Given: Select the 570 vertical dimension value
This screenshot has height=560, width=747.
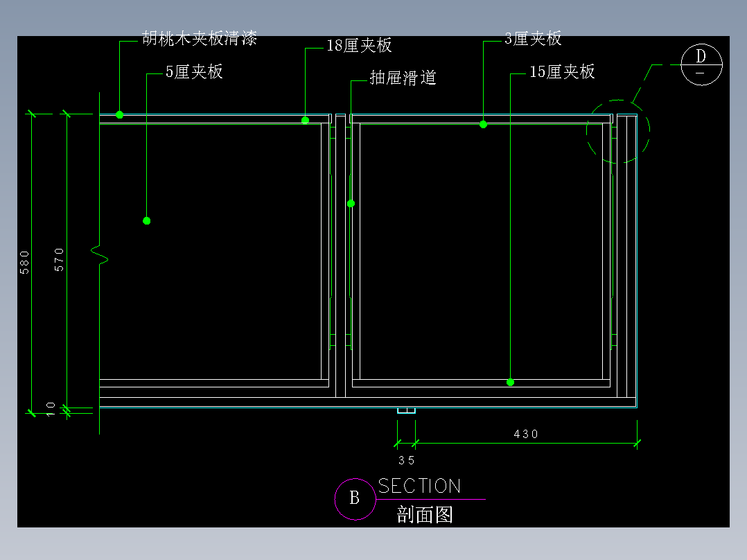Looking at the screenshot, I should (59, 260).
